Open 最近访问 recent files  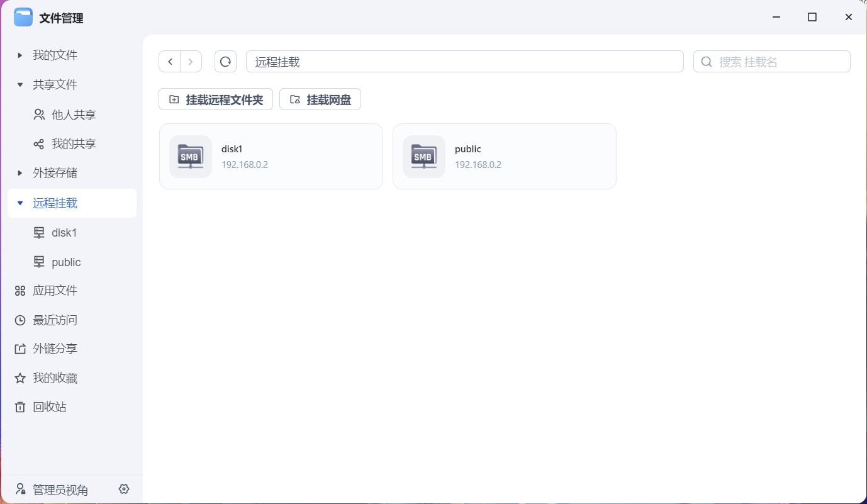click(x=55, y=320)
